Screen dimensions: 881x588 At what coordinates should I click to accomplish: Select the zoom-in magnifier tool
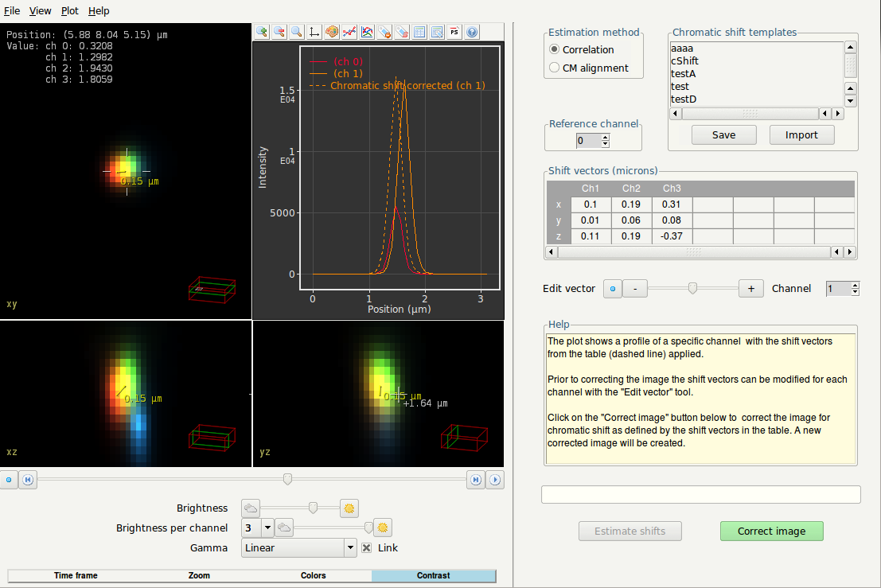pos(261,32)
